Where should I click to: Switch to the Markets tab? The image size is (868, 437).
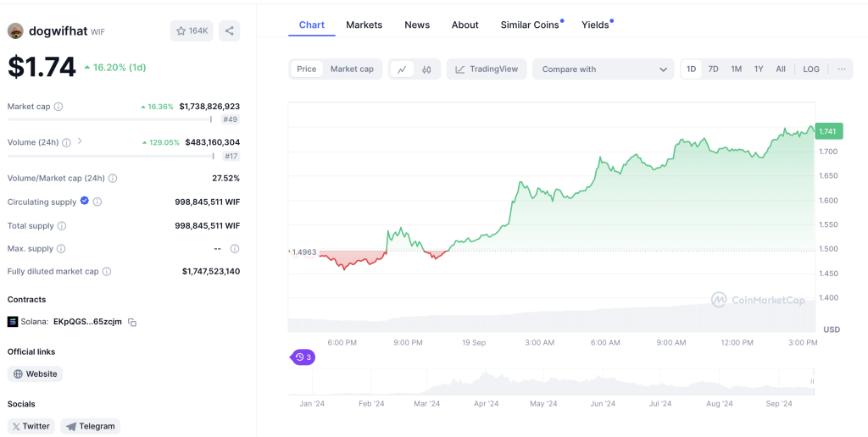pyautogui.click(x=364, y=25)
